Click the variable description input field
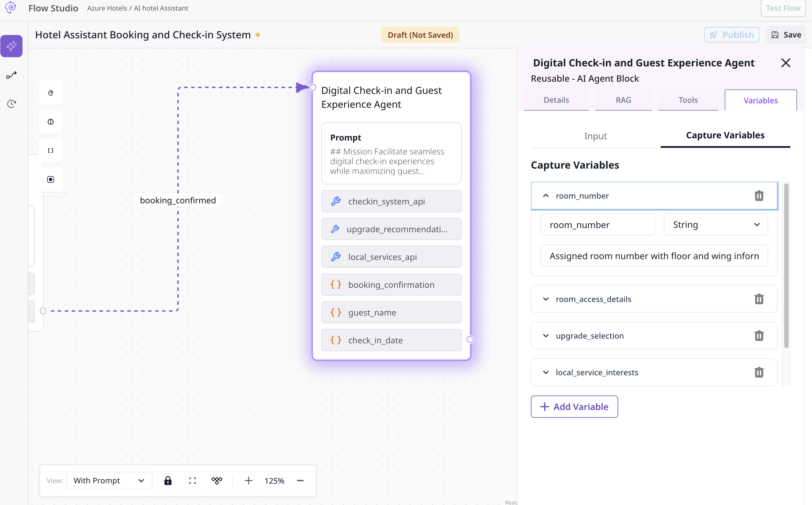 coord(653,256)
